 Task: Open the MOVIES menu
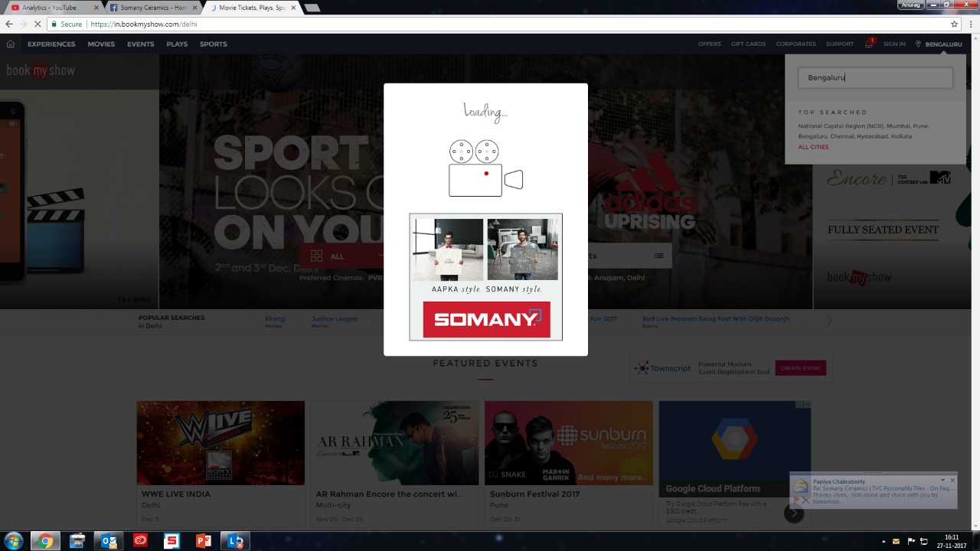[x=101, y=44]
